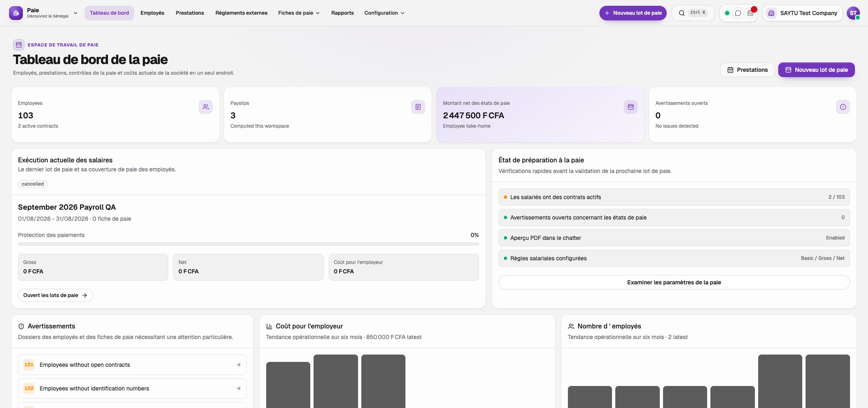
Task: Click the Tableau de bord de la paie heading
Action: point(90,60)
